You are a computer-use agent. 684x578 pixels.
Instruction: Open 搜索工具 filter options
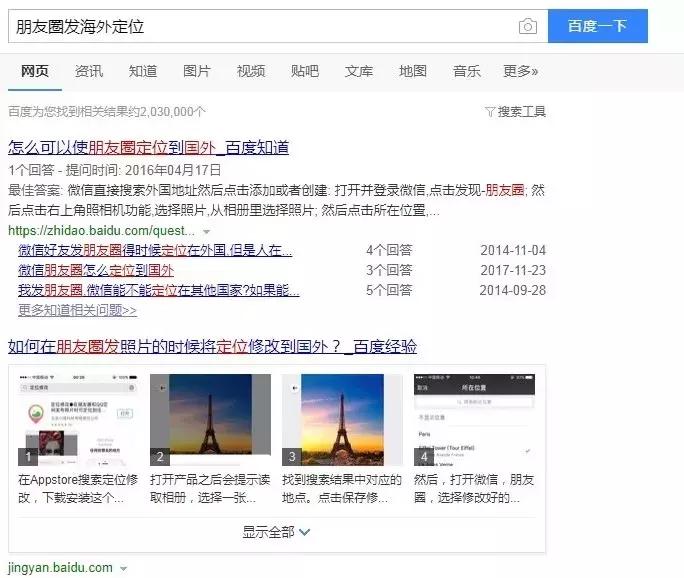522,112
